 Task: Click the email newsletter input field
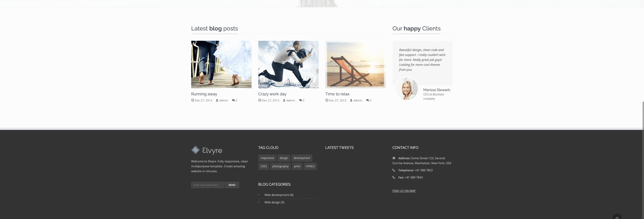[x=207, y=185]
